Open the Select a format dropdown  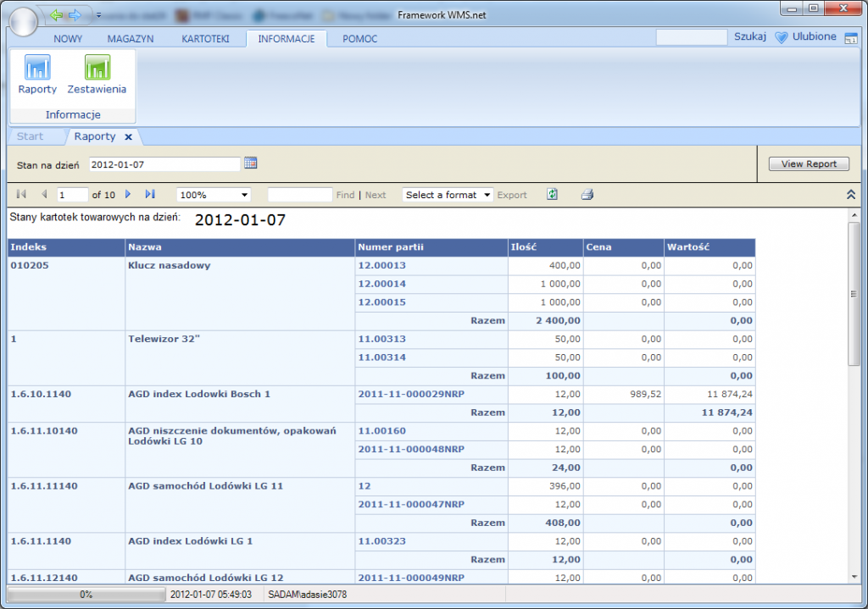click(448, 195)
